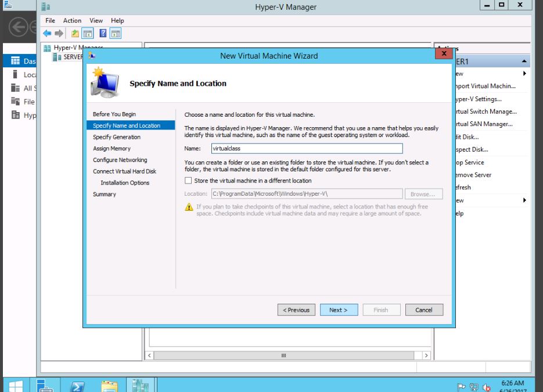Click the horizontal scrollbar left arrow
Screen dimensions: 543x392
tap(150, 355)
